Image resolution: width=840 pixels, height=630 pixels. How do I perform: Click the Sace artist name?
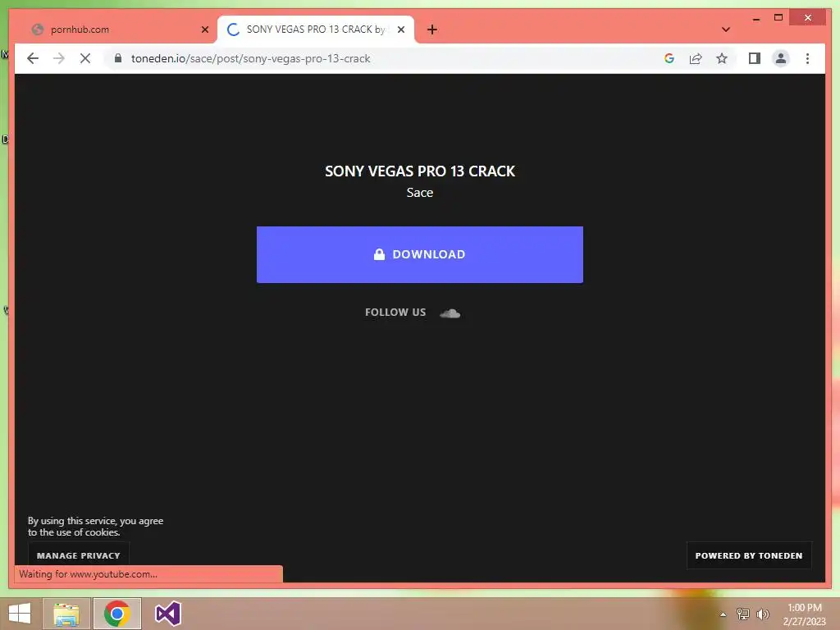point(419,192)
